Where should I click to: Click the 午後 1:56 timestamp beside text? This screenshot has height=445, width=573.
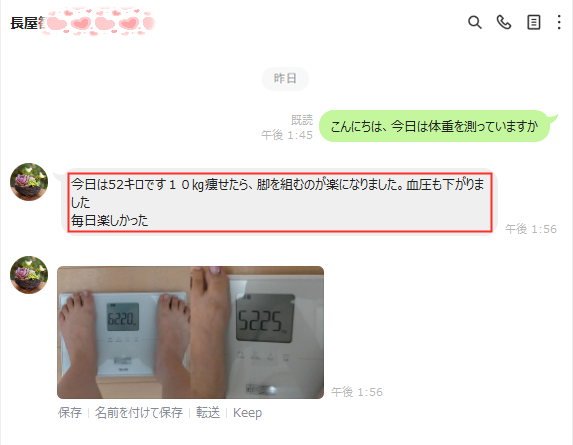tap(531, 229)
